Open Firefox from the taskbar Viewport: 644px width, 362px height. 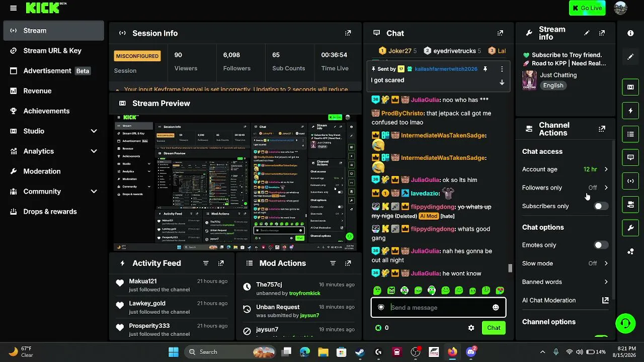pos(452,352)
